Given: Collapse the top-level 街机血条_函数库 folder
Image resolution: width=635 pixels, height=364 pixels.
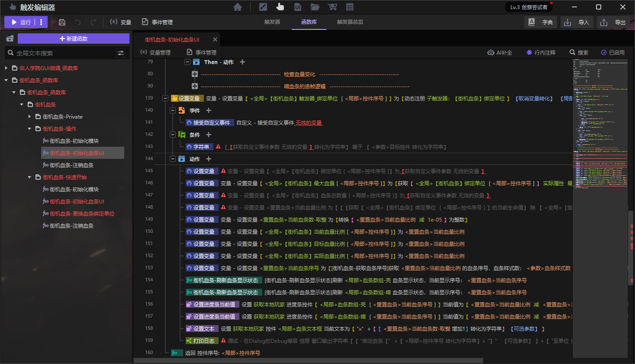Looking at the screenshot, I should point(6,80).
